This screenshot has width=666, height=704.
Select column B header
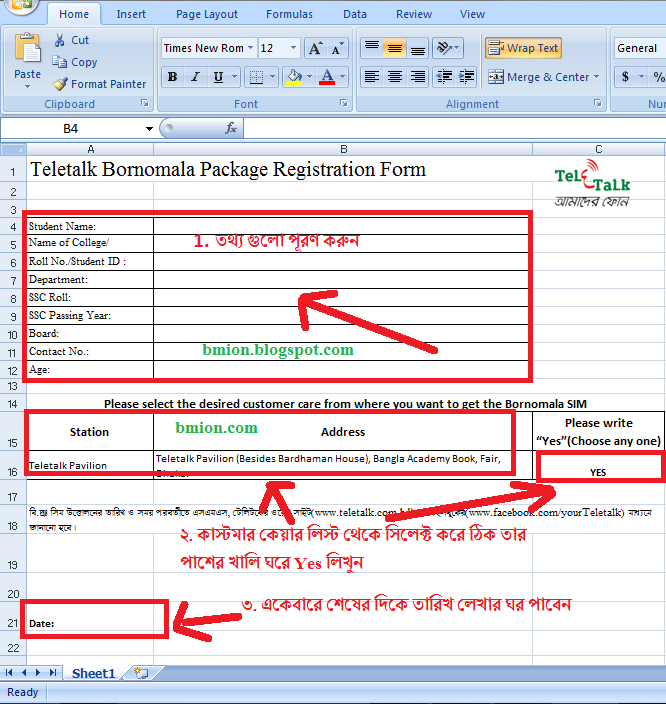click(x=343, y=149)
